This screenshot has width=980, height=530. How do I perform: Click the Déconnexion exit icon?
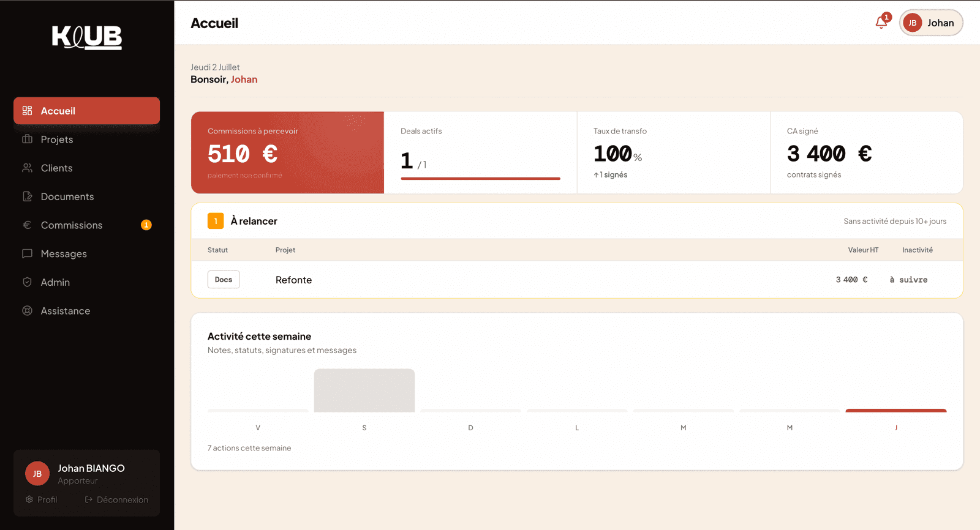pyautogui.click(x=89, y=499)
